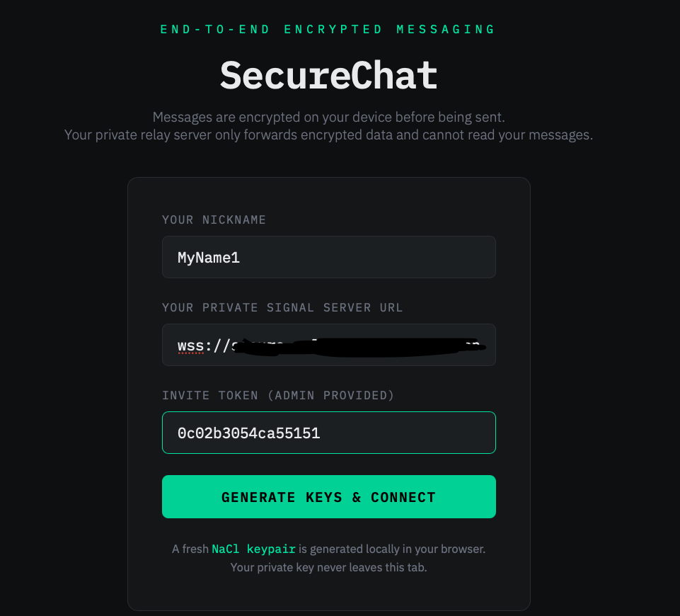Click the "private key never leaves this tab" note

[328, 568]
